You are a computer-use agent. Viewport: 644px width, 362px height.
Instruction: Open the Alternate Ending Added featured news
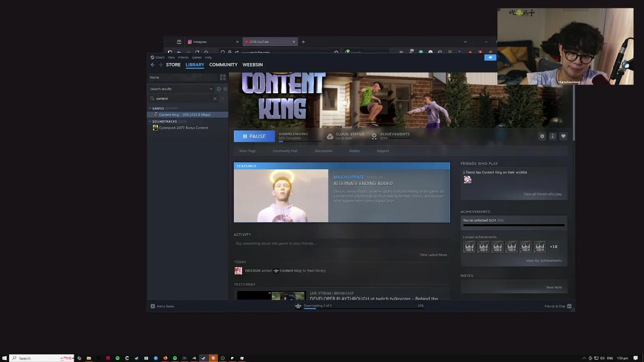(342, 192)
